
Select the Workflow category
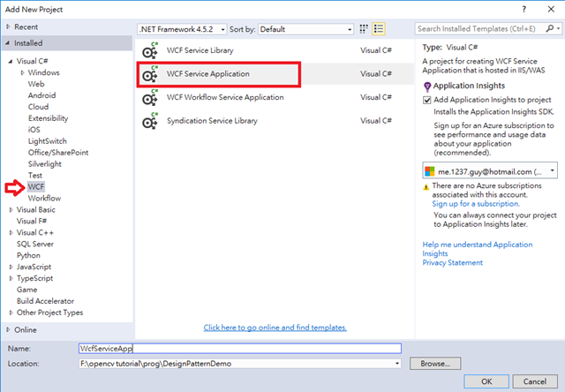[x=44, y=198]
